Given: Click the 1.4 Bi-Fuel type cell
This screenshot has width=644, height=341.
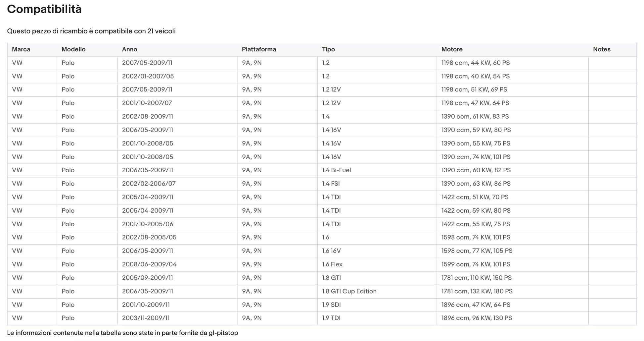Looking at the screenshot, I should point(336,170).
